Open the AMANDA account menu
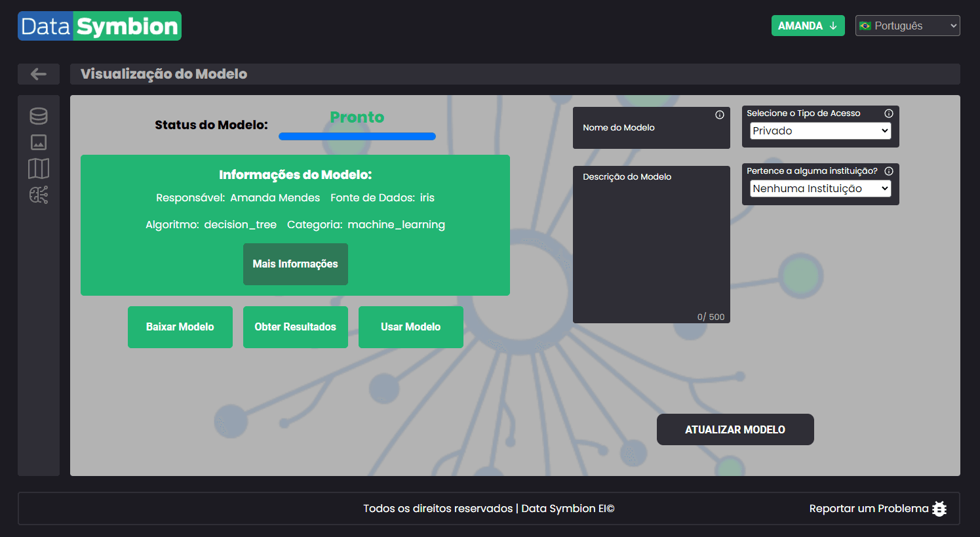Viewport: 980px width, 537px height. [808, 26]
